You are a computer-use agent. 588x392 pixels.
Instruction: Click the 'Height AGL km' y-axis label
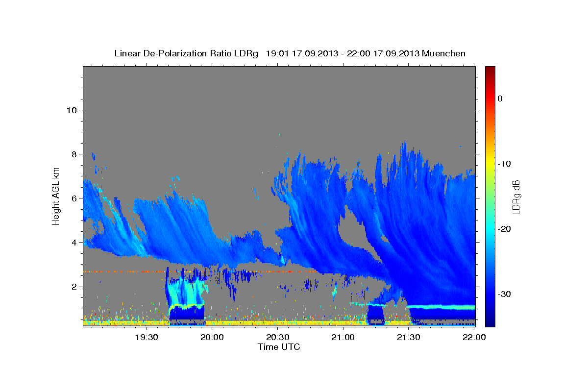[x=56, y=196]
